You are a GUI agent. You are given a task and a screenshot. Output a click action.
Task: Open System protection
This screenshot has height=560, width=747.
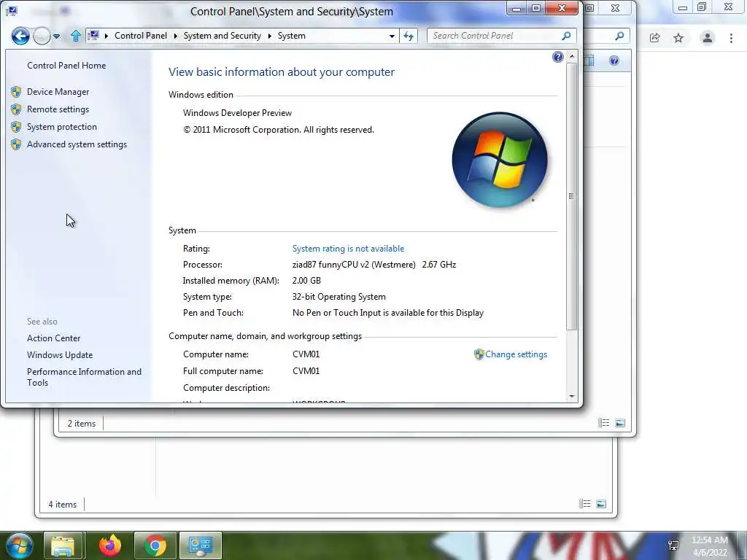(61, 127)
